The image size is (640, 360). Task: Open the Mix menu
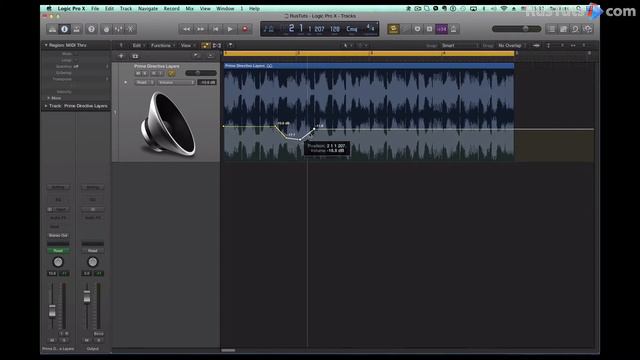tap(189, 8)
